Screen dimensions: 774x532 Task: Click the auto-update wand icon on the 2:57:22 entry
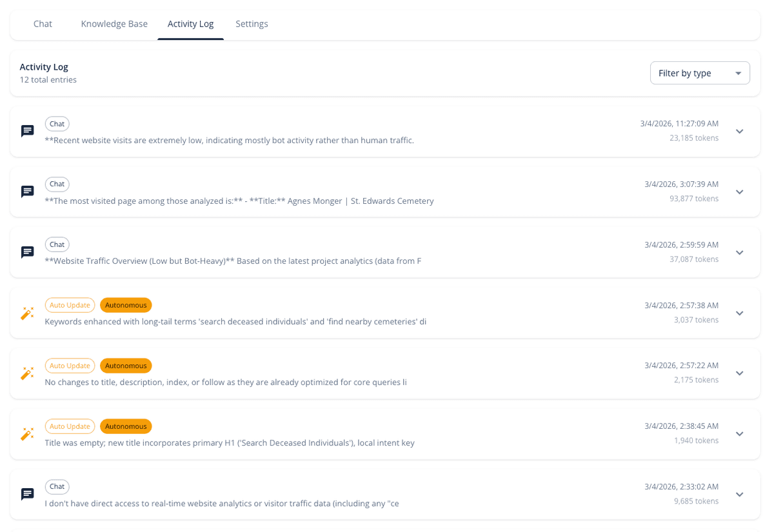tap(27, 373)
